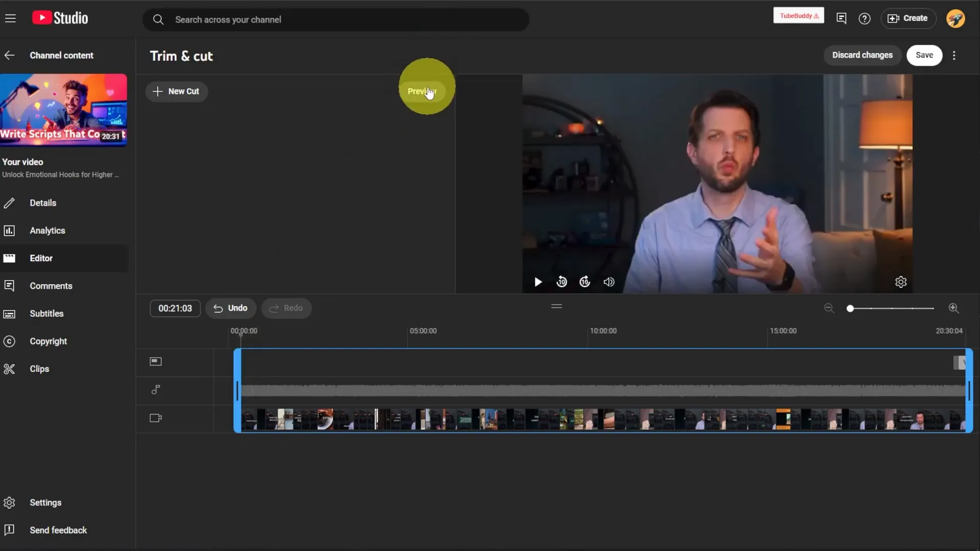Viewport: 980px width, 551px height.
Task: Click the YouTube Studio logo
Action: (x=60, y=18)
